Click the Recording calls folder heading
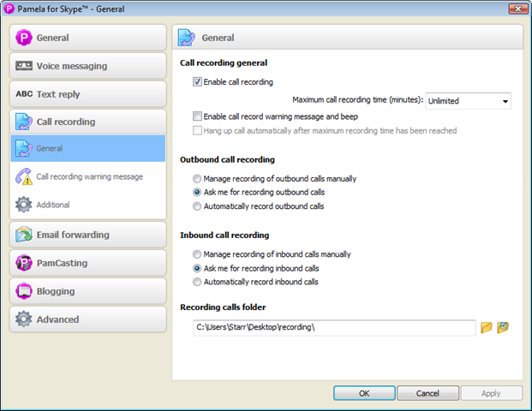 tap(223, 307)
